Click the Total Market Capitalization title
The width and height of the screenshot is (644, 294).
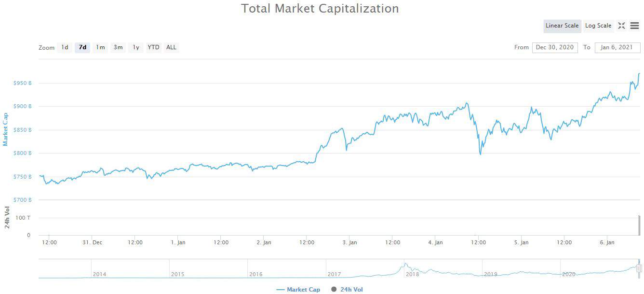[x=320, y=8]
